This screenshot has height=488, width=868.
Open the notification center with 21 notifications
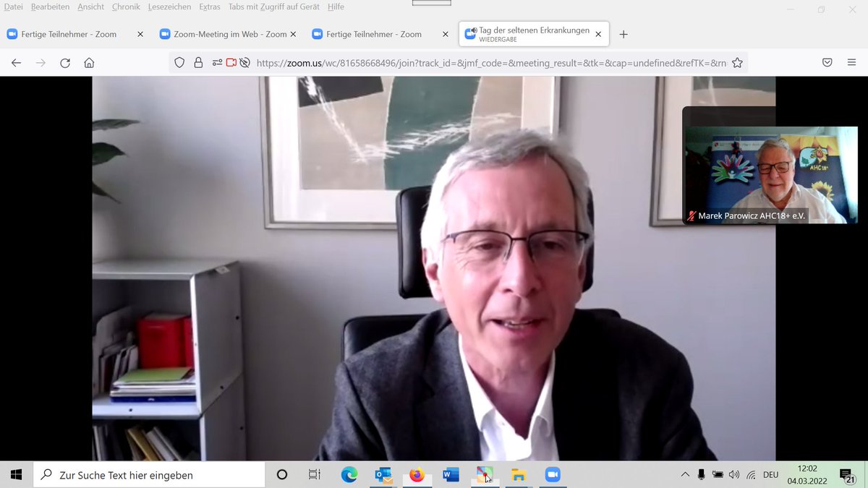[x=847, y=475]
